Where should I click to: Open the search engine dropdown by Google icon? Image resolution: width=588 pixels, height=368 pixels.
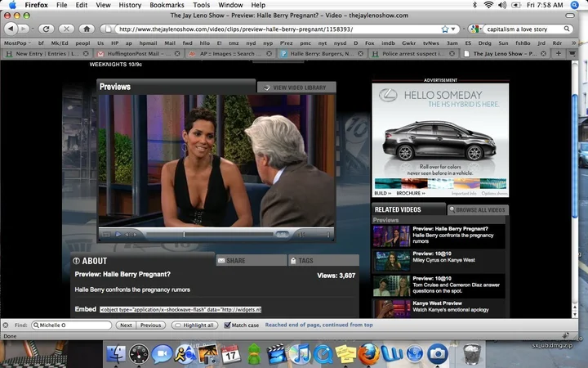click(475, 29)
